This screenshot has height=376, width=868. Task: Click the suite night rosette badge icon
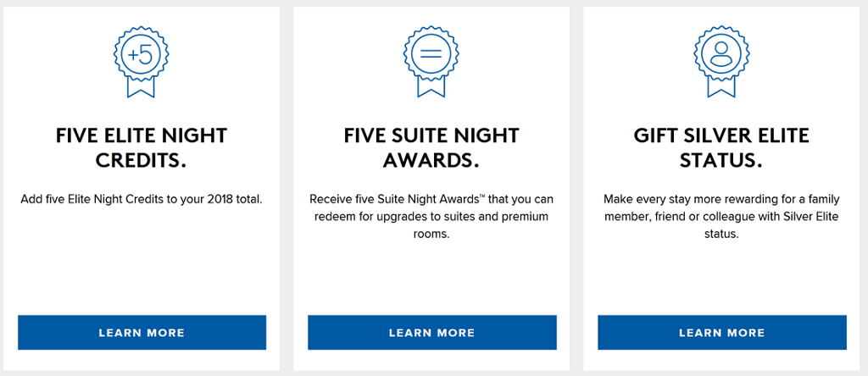pos(431,53)
